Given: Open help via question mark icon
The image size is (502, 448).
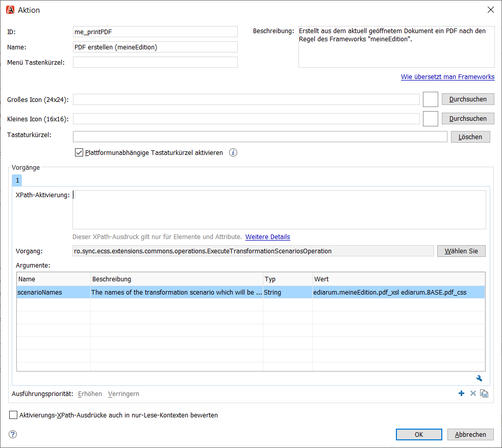Looking at the screenshot, I should pyautogui.click(x=13, y=434).
